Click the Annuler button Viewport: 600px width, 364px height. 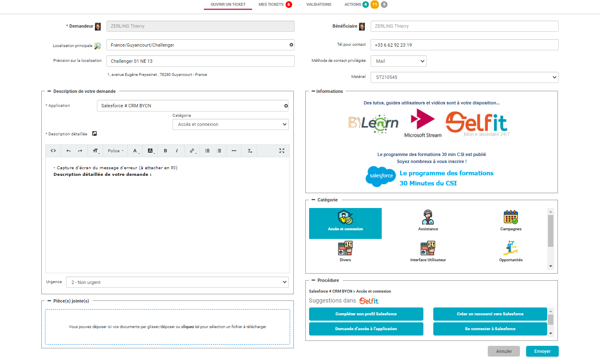(x=504, y=351)
